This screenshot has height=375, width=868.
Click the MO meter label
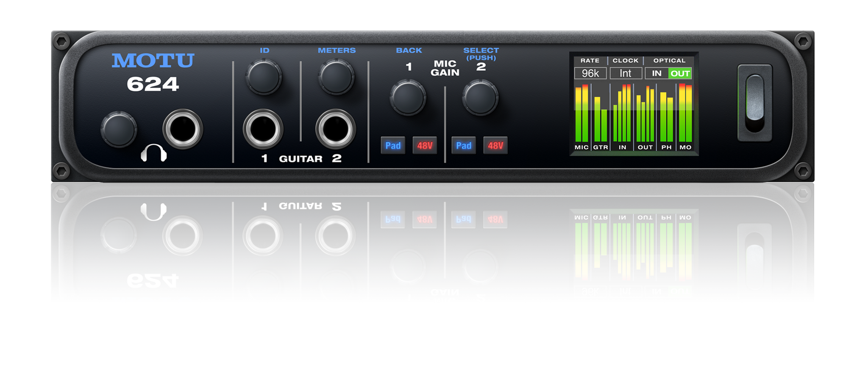click(685, 147)
